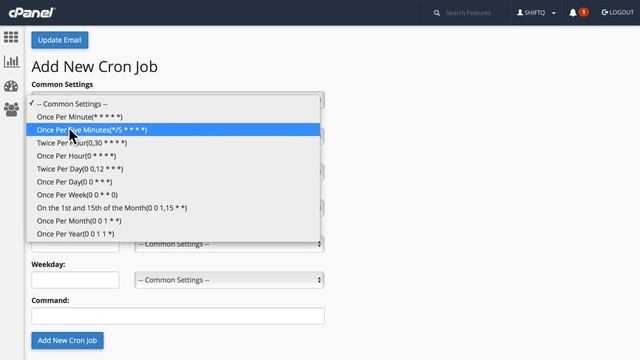Select 1st and 15th of the Month option
Image resolution: width=640 pixels, height=360 pixels.
click(173, 208)
